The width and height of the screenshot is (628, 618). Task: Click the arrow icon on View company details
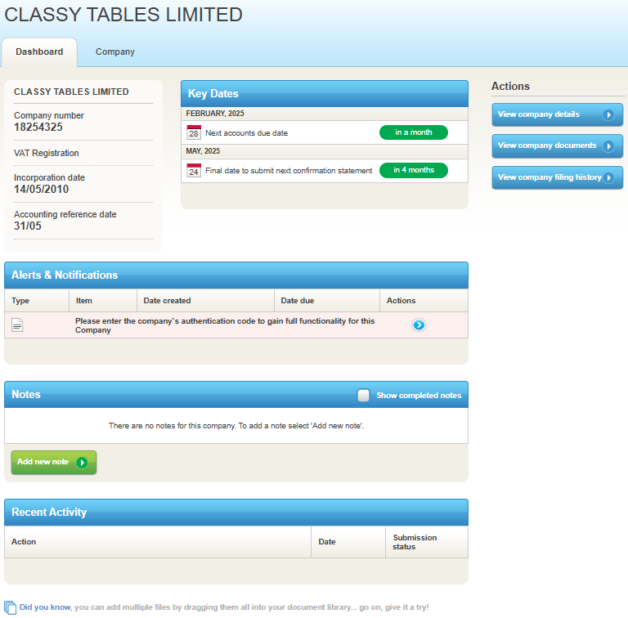point(608,115)
